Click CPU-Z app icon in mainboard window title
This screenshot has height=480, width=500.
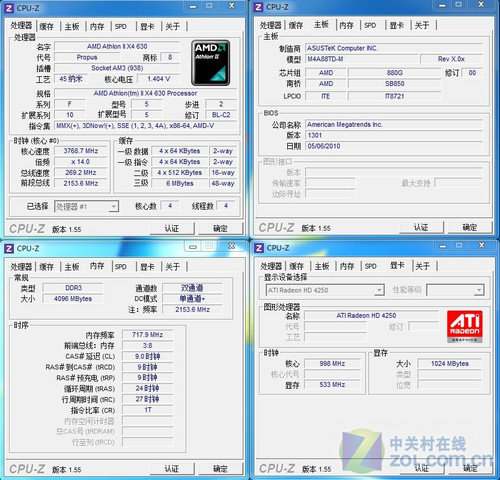[258, 7]
